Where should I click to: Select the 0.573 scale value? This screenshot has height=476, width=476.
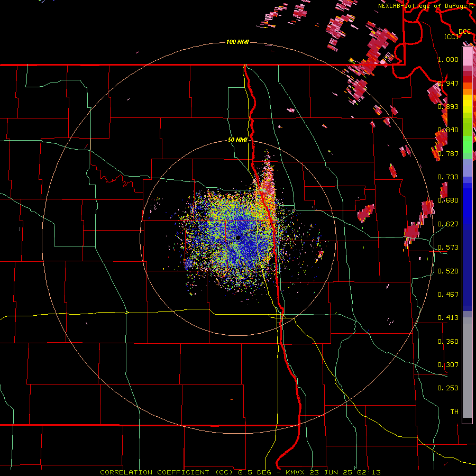[x=448, y=248]
